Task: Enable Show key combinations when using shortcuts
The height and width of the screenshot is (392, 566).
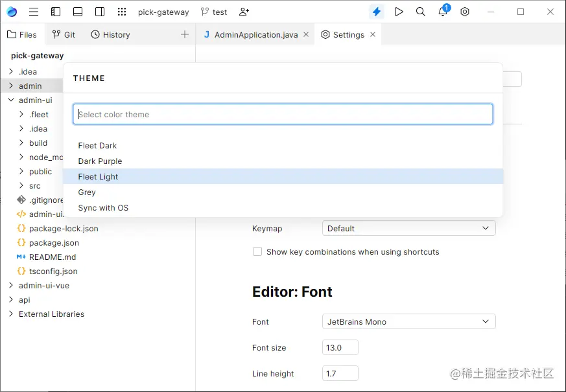Action: pos(257,251)
